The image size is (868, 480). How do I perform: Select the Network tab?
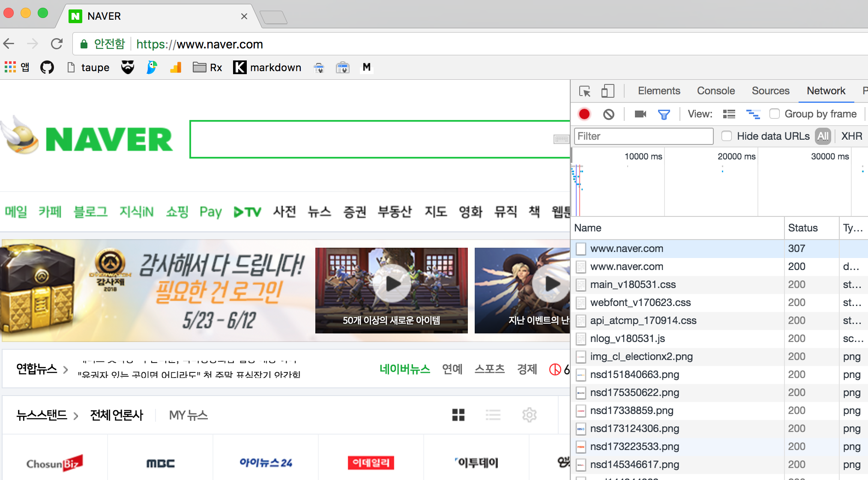pos(826,91)
